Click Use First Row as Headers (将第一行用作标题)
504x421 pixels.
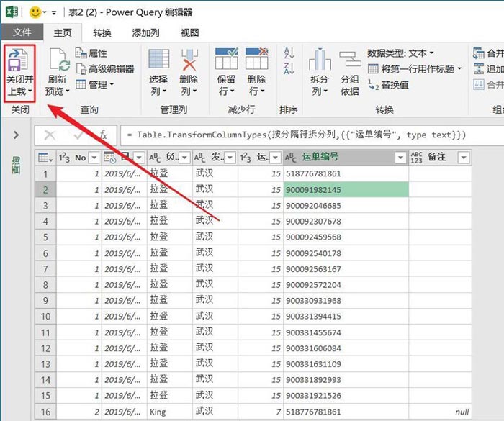coord(415,68)
